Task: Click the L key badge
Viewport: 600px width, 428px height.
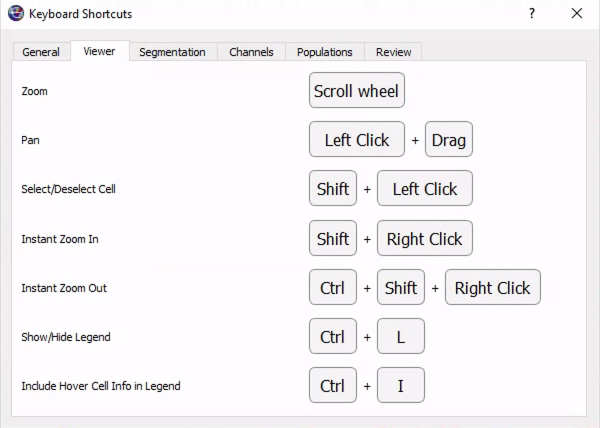Action: [401, 336]
